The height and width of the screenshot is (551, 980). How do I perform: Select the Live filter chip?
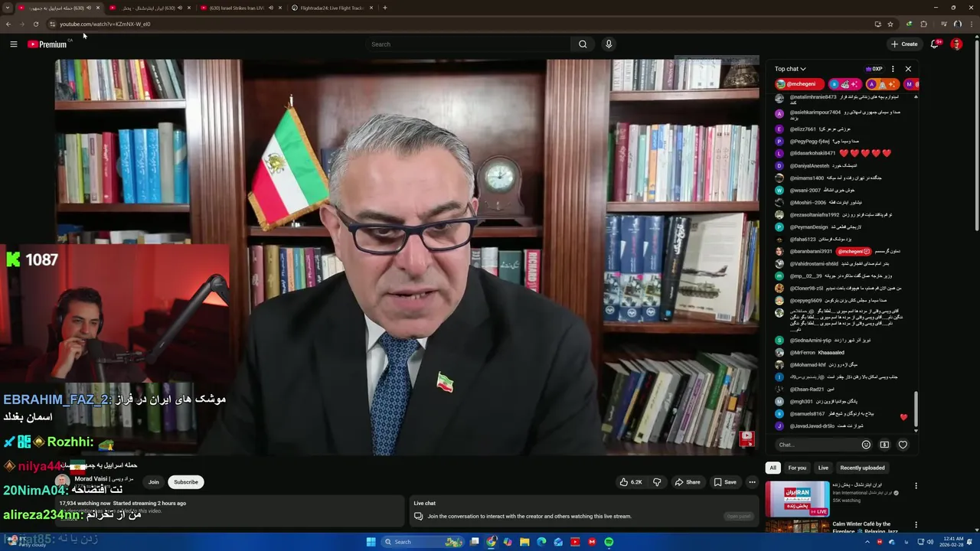pos(823,468)
